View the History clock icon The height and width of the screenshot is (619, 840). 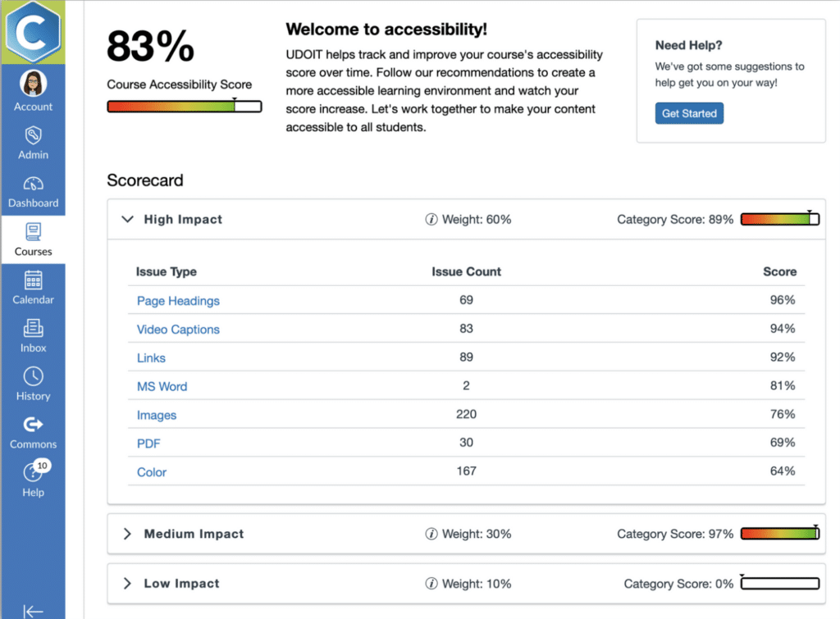(33, 377)
